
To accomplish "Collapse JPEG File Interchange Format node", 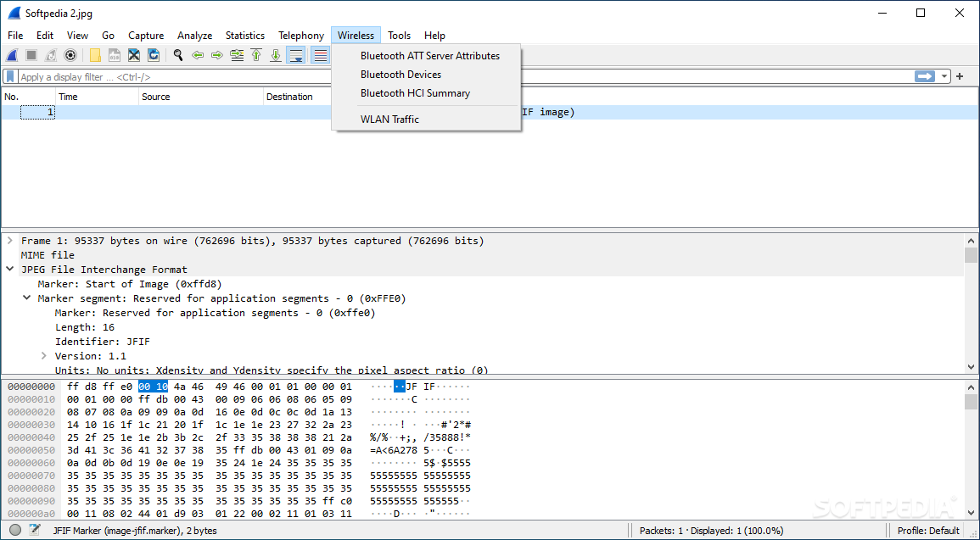I will click(9, 269).
